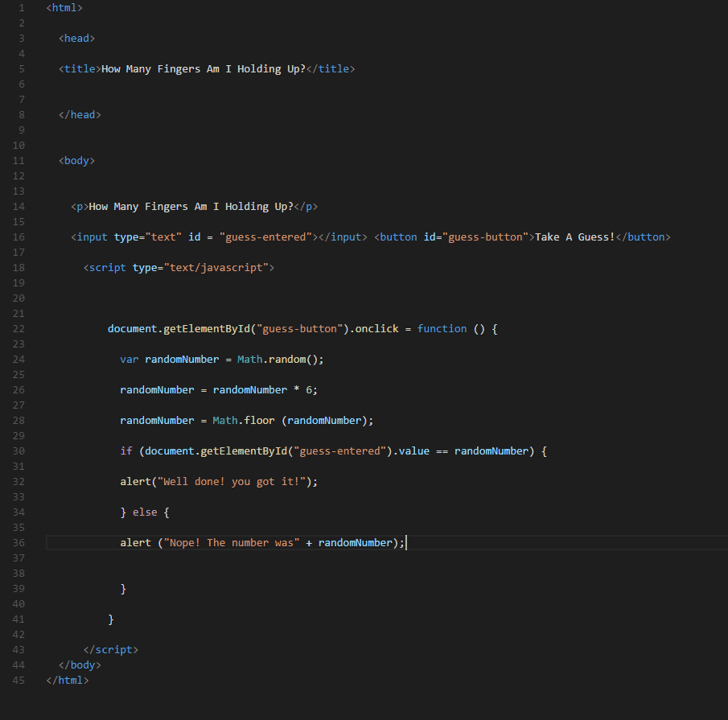
Task: Click the closing head tag on line 8
Action: (x=80, y=115)
